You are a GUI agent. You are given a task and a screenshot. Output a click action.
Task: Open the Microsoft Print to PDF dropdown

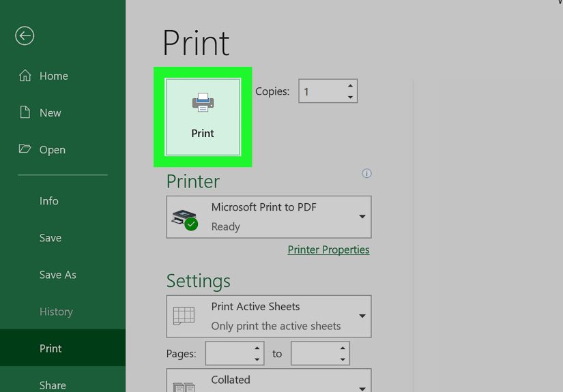[x=269, y=217]
